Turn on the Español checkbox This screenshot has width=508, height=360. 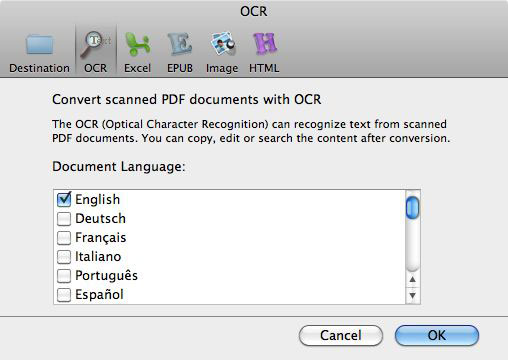click(x=64, y=295)
